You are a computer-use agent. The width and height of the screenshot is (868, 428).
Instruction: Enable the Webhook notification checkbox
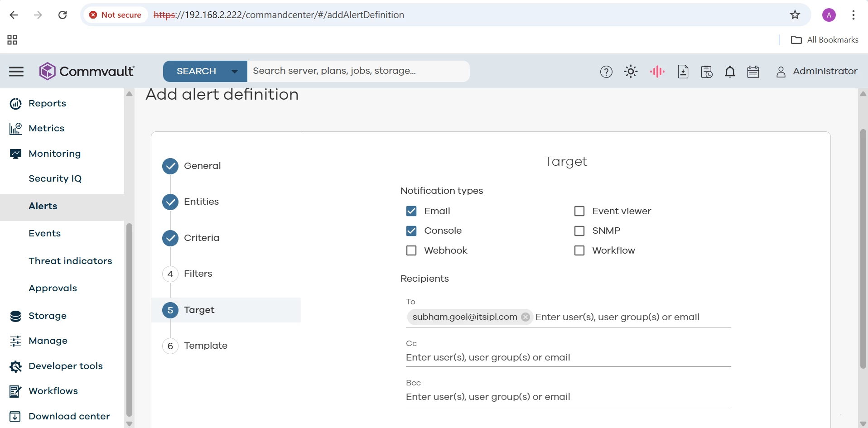pyautogui.click(x=411, y=250)
